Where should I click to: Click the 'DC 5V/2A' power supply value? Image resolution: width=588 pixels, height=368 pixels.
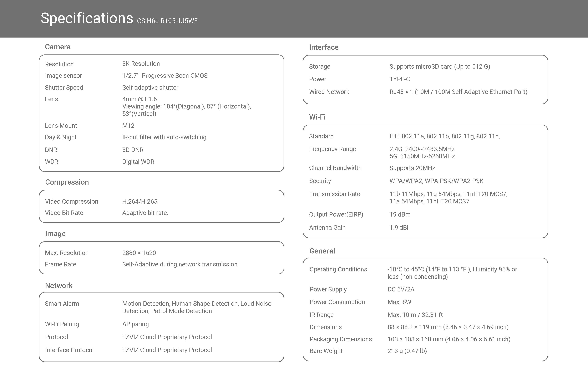tap(401, 289)
